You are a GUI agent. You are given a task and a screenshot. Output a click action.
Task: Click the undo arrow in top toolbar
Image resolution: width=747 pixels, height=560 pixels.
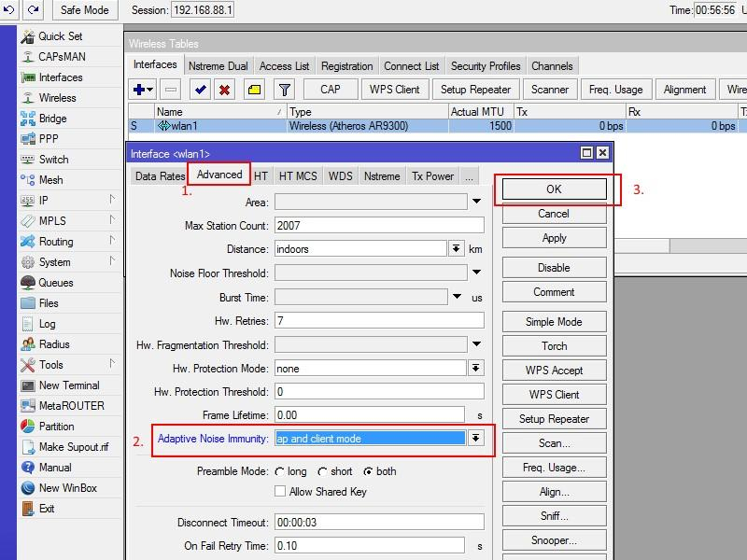pyautogui.click(x=10, y=10)
